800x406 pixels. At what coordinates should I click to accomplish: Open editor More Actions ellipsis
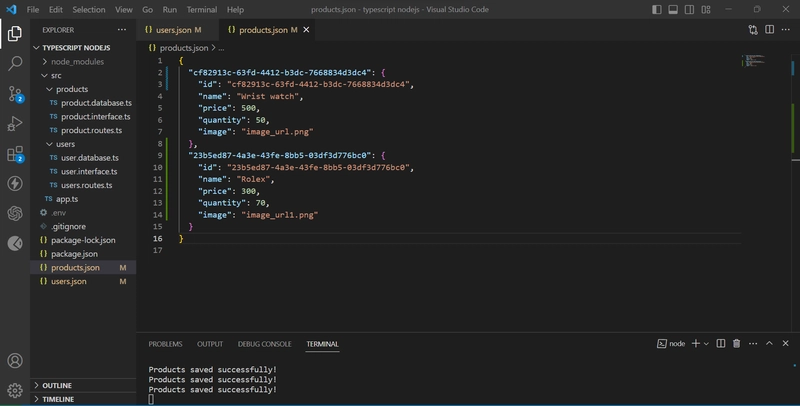click(x=786, y=30)
